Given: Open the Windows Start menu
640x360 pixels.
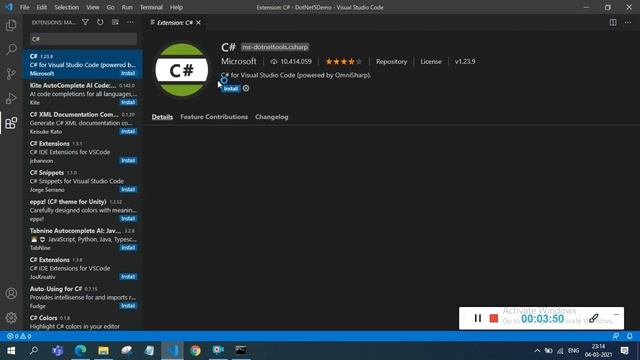Looking at the screenshot, I should point(11,351).
